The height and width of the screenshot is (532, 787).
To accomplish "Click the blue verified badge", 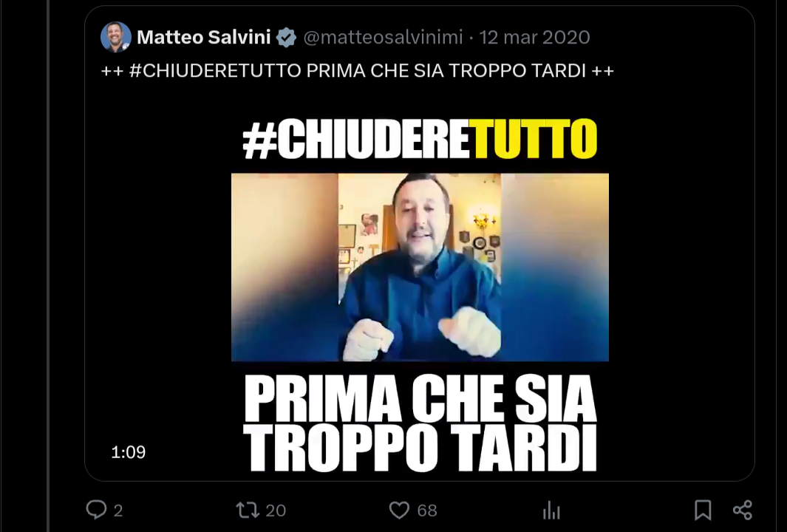I will (x=286, y=37).
